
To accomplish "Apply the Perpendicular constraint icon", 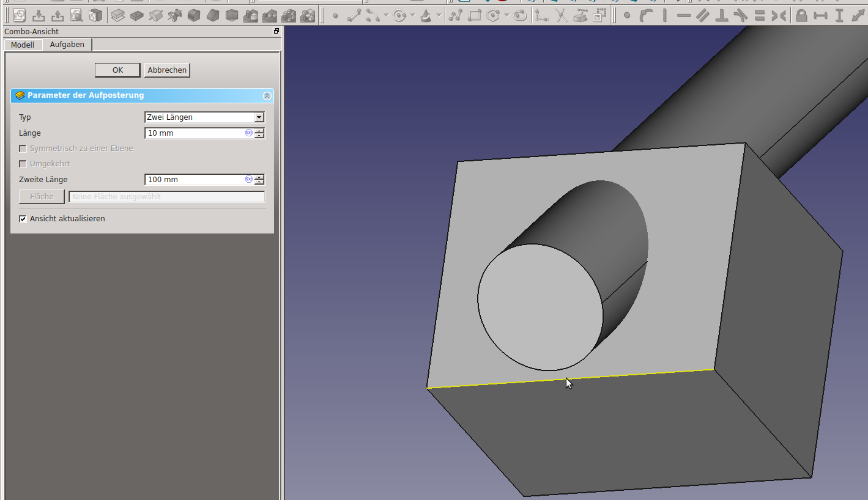I will pyautogui.click(x=722, y=16).
